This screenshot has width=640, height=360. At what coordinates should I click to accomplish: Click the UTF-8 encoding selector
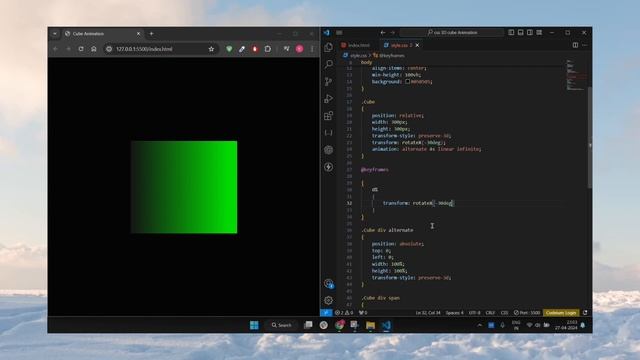click(474, 313)
